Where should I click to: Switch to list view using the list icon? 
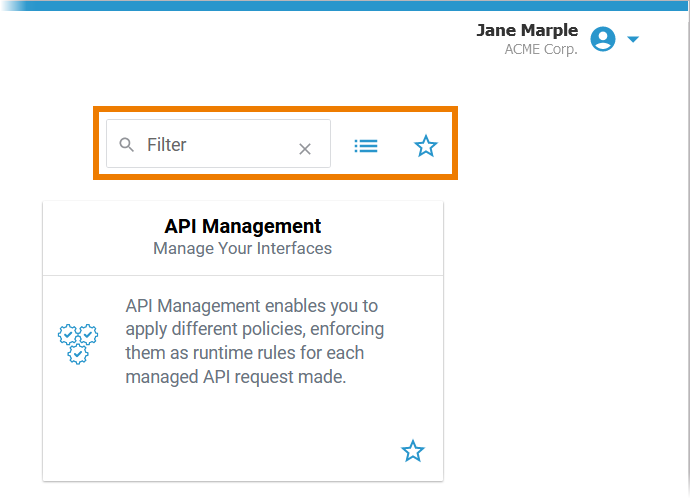366,146
